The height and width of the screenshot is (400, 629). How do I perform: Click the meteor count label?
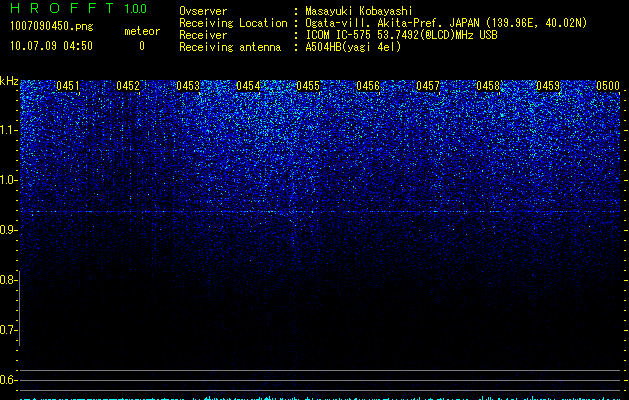click(x=142, y=31)
